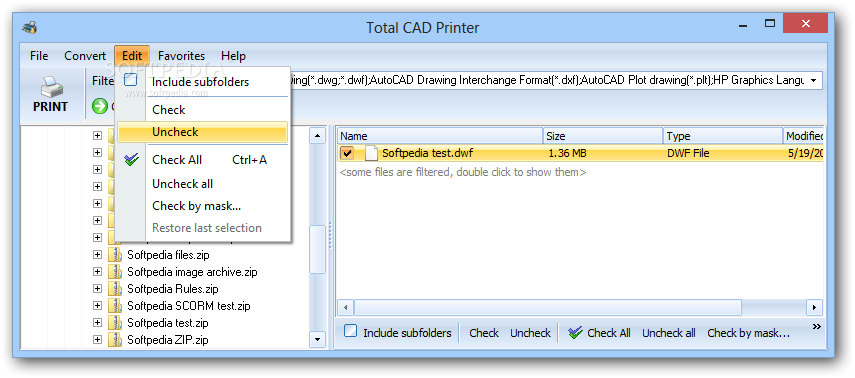Click folder tree vertical scrollbar thumb
Image resolution: width=855 pixels, height=378 pixels.
click(317, 249)
